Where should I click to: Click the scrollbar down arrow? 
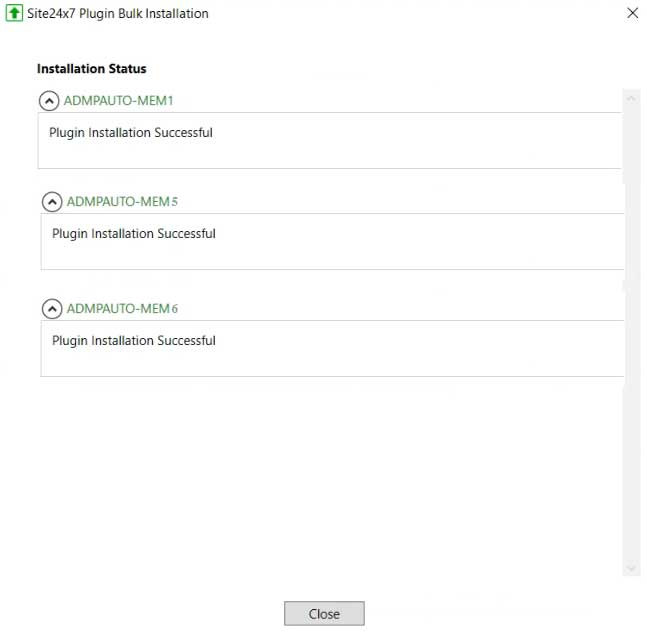[631, 567]
